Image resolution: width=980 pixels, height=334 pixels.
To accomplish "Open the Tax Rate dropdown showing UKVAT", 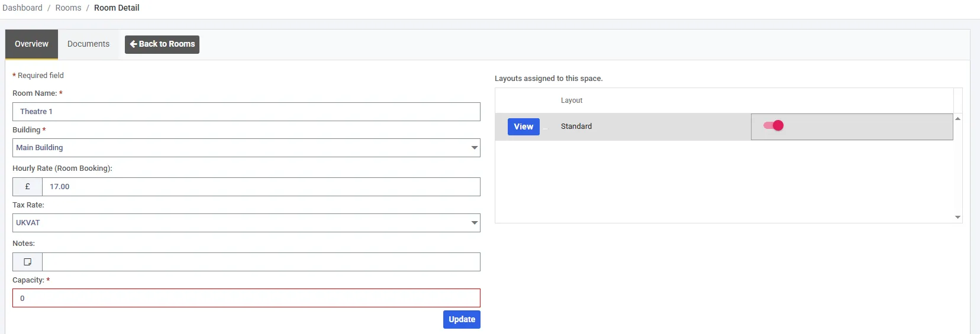I will tap(246, 223).
